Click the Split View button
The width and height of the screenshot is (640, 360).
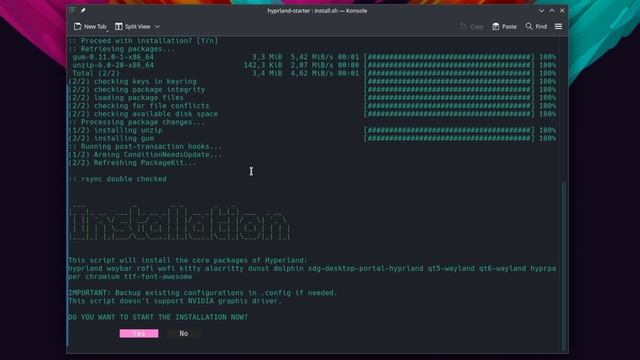133,27
